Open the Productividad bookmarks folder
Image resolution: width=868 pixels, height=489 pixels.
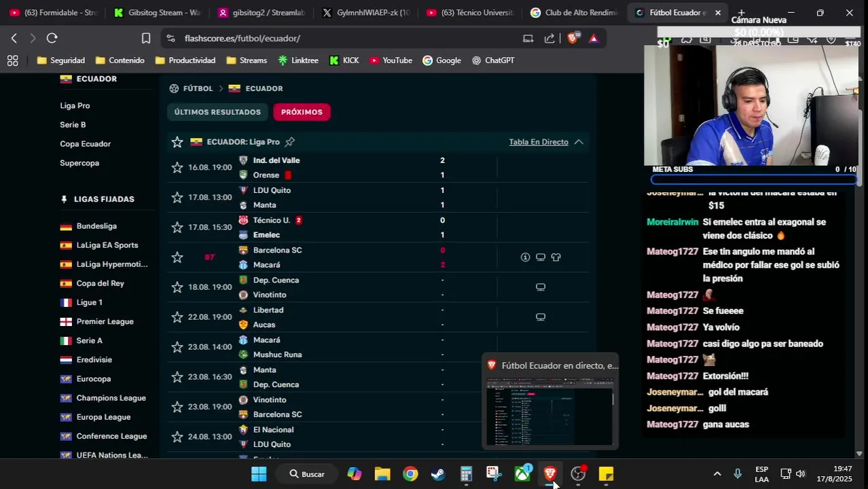(x=185, y=60)
